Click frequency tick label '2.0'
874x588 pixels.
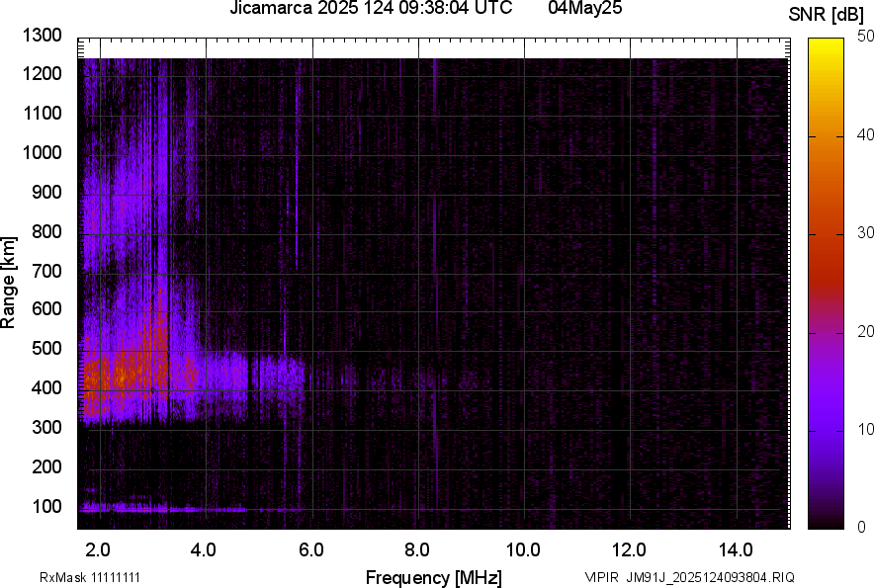98,550
